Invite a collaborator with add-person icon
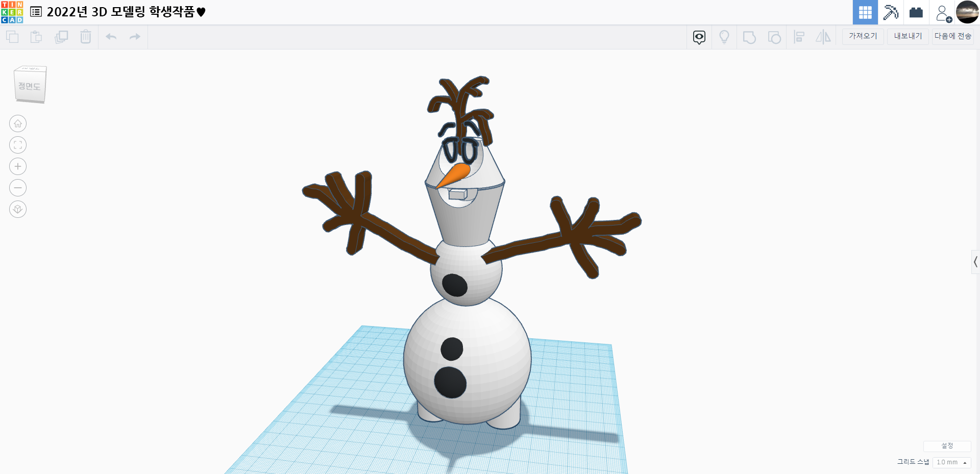 point(943,13)
